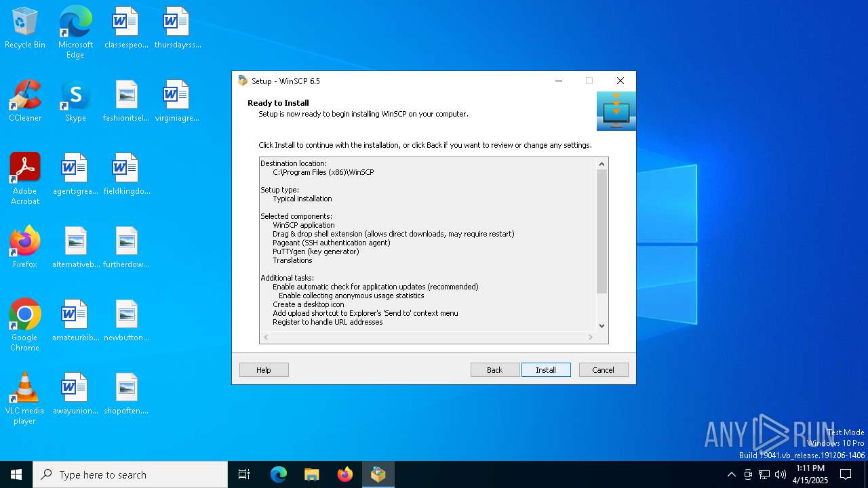Image resolution: width=868 pixels, height=488 pixels.
Task: Open Task View on the taskbar
Action: click(x=244, y=474)
